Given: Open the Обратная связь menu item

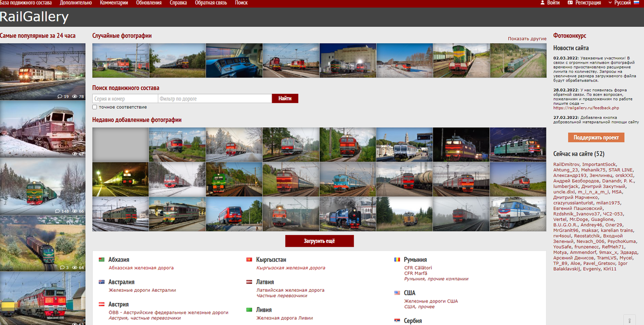Looking at the screenshot, I should [211, 3].
